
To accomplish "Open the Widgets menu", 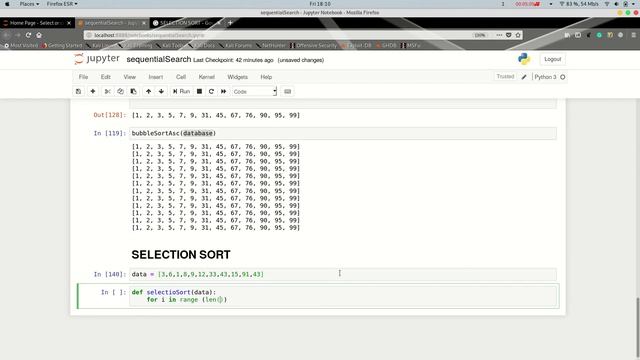I will tap(238, 77).
